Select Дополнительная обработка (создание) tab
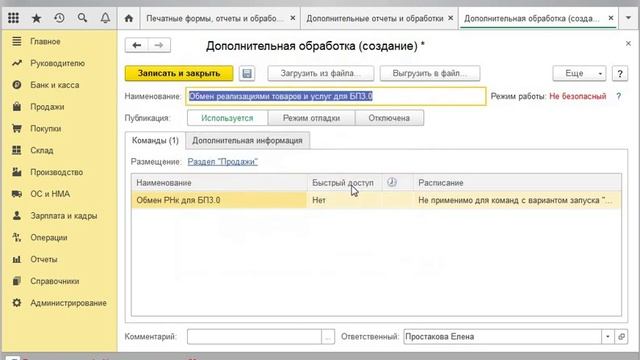The image size is (640, 360). click(532, 18)
